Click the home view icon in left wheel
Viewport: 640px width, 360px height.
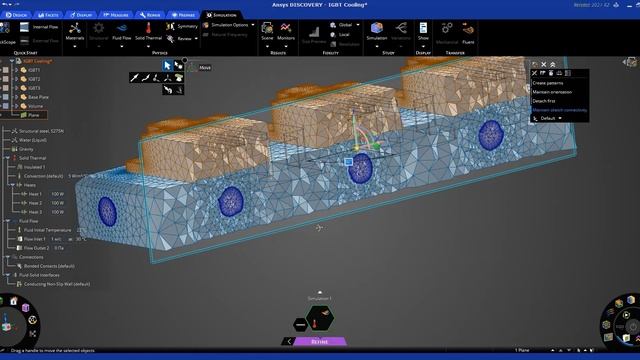pos(14,301)
